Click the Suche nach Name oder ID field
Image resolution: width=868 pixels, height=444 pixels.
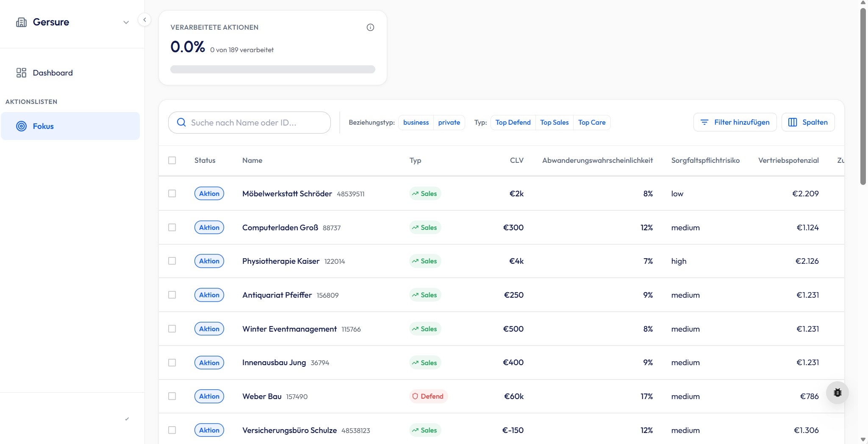[x=254, y=123]
